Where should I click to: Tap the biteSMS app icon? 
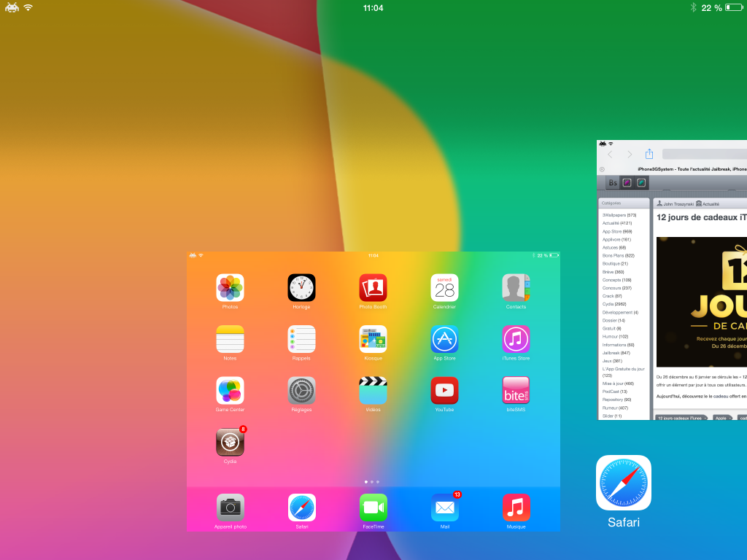[516, 391]
